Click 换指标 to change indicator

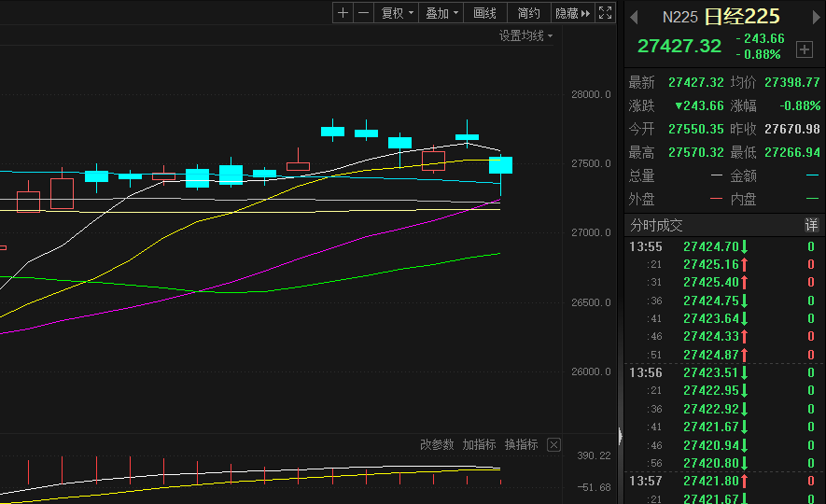click(x=521, y=444)
